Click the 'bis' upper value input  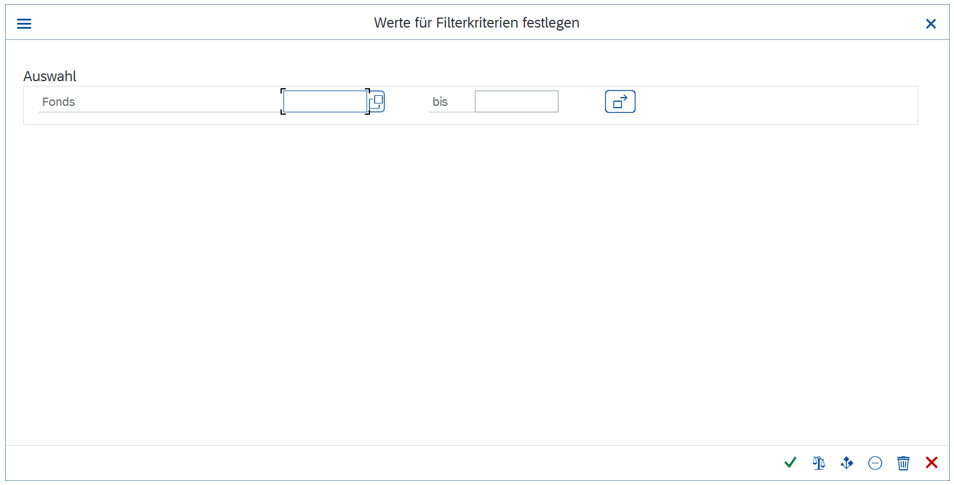click(x=516, y=102)
